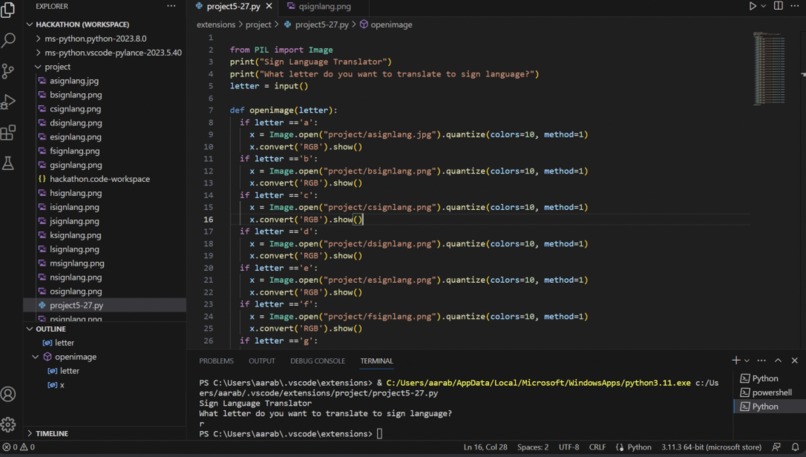Click the def openimage(letter) line
Screen dimensions: 806x457
283,110
